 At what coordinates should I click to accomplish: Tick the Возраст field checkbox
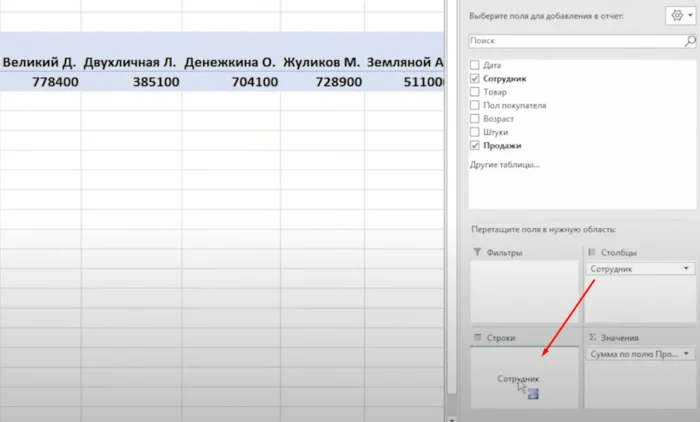(475, 118)
